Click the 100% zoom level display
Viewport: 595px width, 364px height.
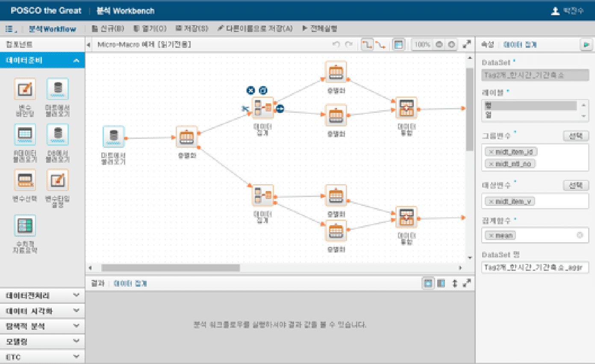click(x=422, y=44)
